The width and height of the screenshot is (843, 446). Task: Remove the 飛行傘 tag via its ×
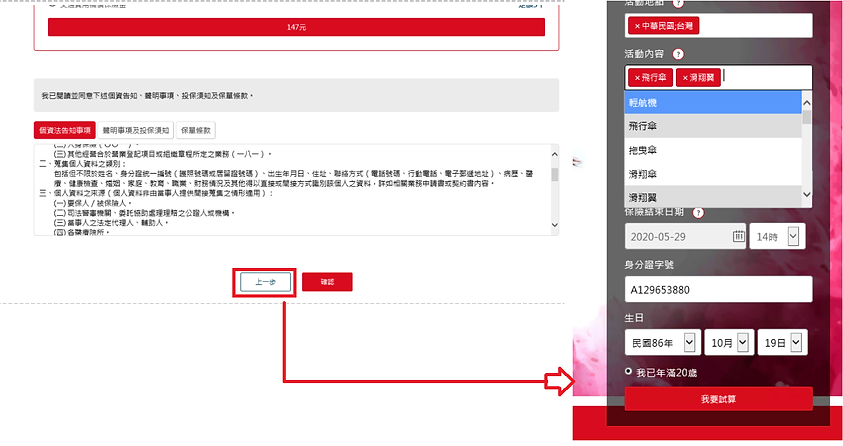coord(637,78)
